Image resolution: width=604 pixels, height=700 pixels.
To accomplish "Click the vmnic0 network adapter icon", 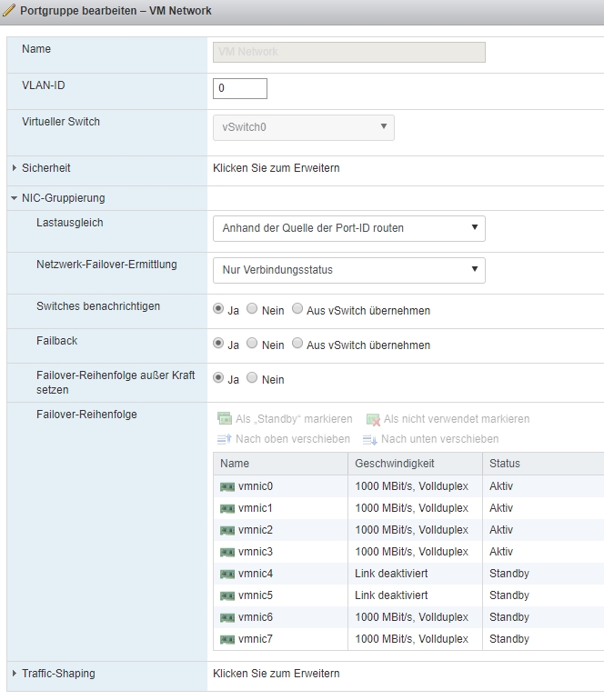I will pos(227,486).
